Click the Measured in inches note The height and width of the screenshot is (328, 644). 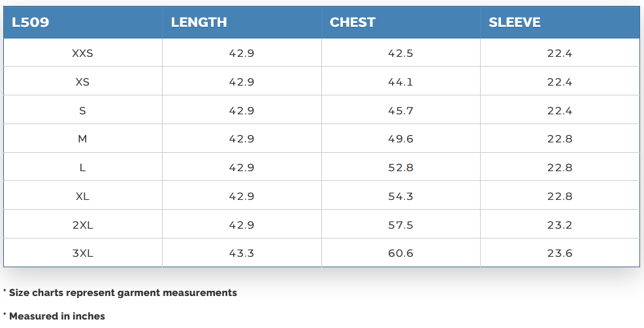coord(56,316)
